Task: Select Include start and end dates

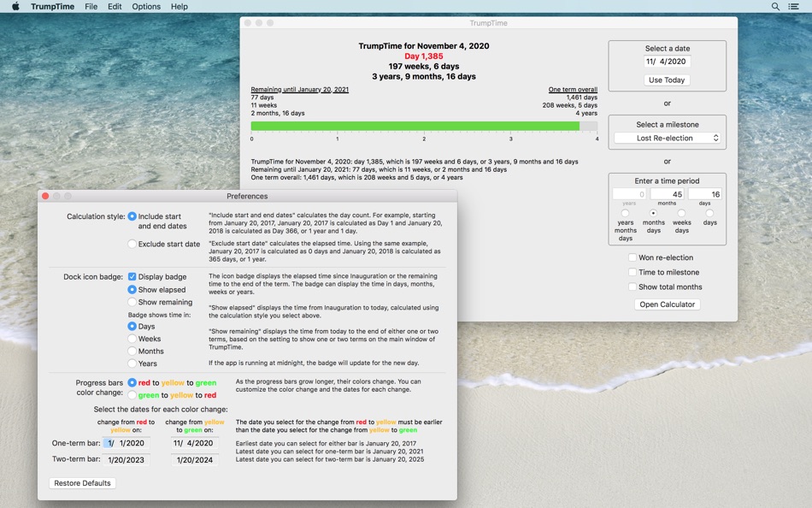Action: pyautogui.click(x=132, y=216)
